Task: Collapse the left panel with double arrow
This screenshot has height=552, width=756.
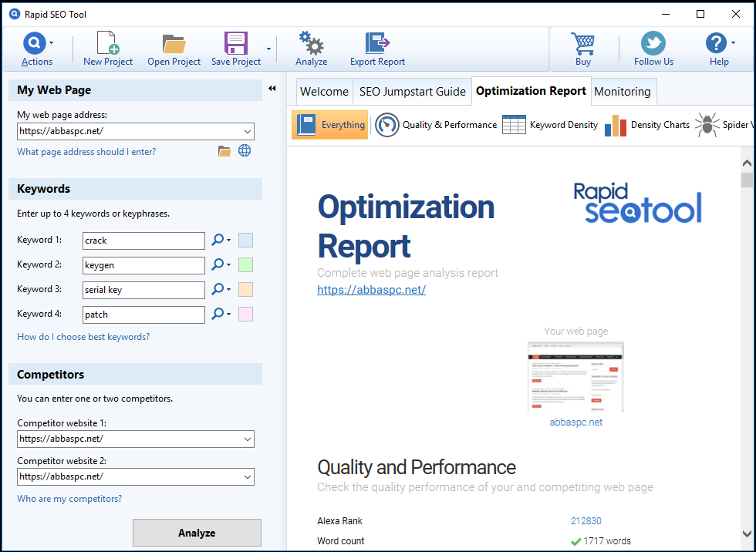Action: pos(272,88)
